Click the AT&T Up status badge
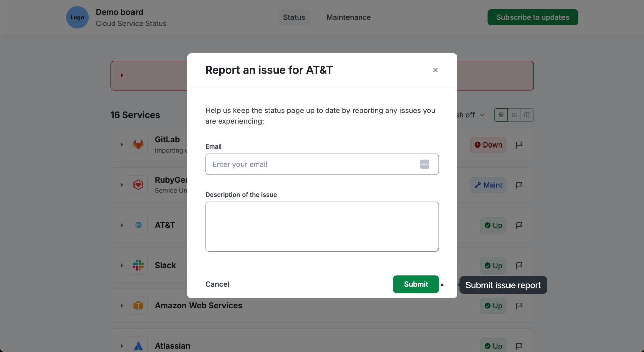The height and width of the screenshot is (352, 644). (493, 225)
